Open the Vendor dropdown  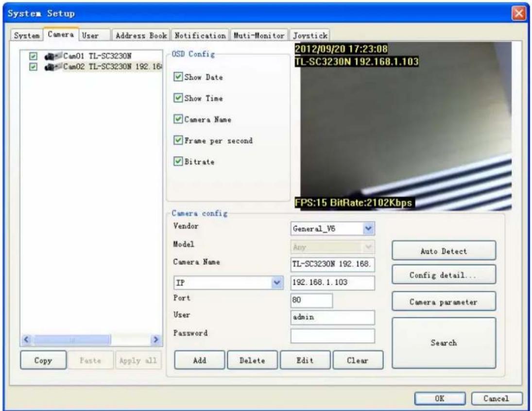(x=368, y=229)
